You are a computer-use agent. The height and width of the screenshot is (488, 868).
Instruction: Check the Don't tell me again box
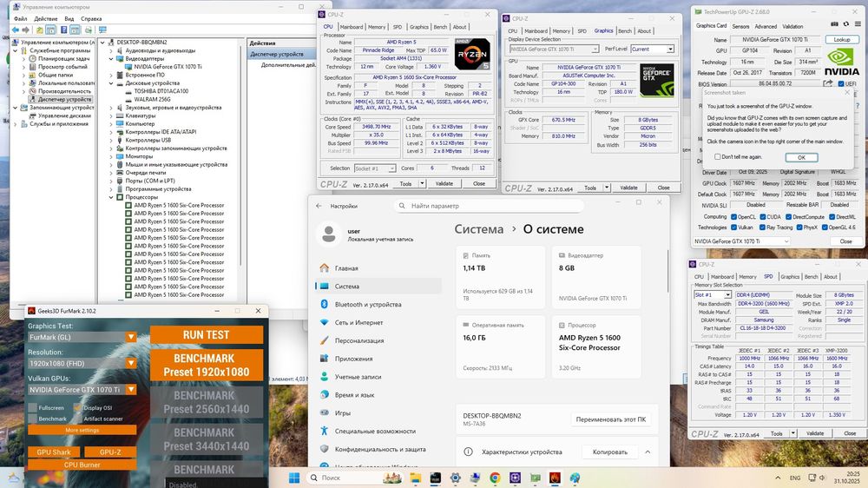[718, 157]
